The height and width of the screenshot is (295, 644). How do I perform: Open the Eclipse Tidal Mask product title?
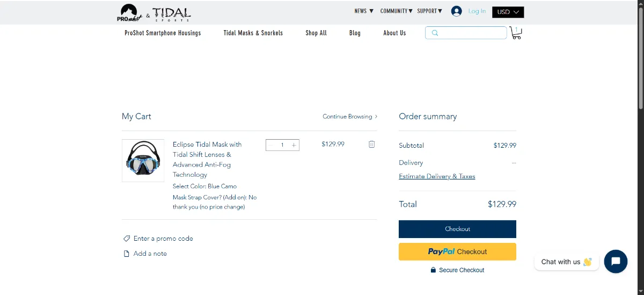[x=208, y=160]
